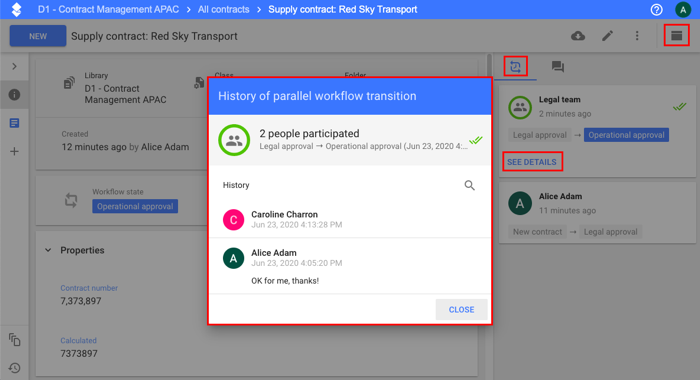
Task: Click Alice Adam avatar in the dialog history
Action: 233,258
